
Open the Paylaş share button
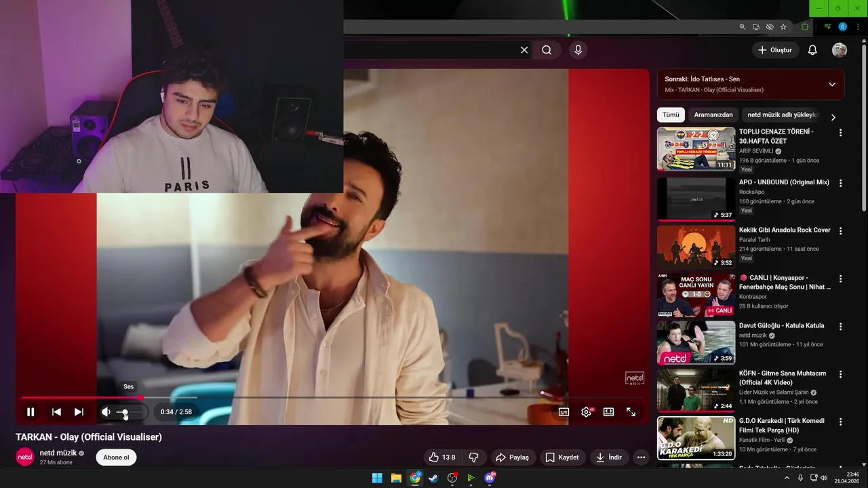coord(512,457)
